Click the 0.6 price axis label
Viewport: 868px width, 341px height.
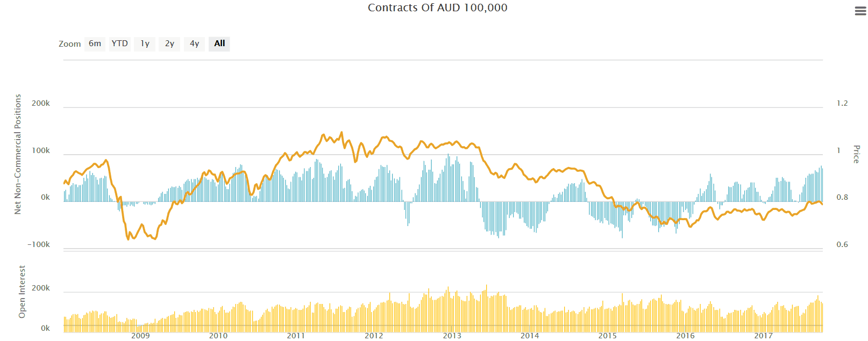click(x=842, y=244)
